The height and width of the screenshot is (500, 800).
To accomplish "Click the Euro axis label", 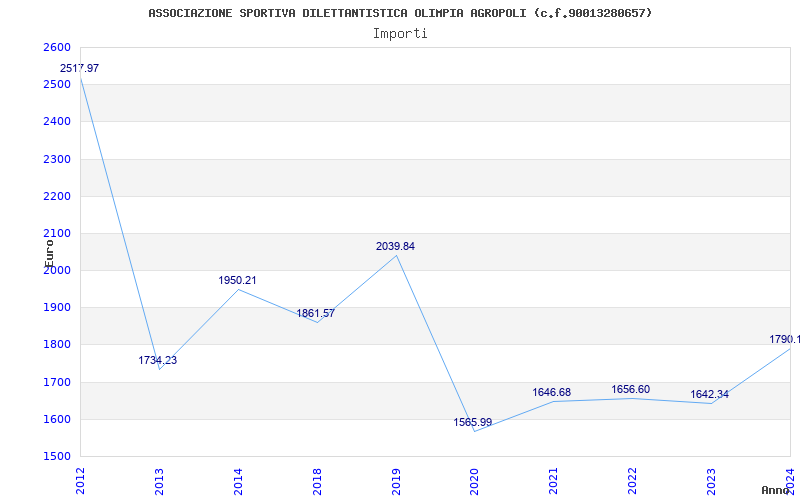I will click(49, 254).
